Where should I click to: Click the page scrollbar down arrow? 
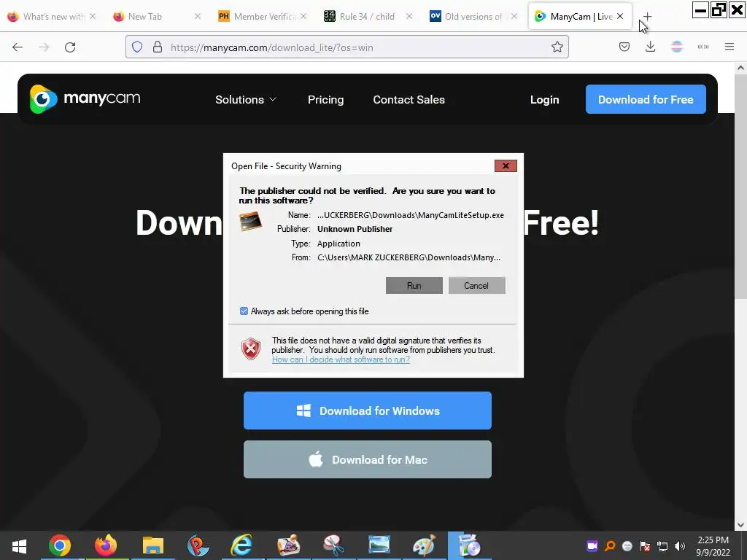click(740, 525)
